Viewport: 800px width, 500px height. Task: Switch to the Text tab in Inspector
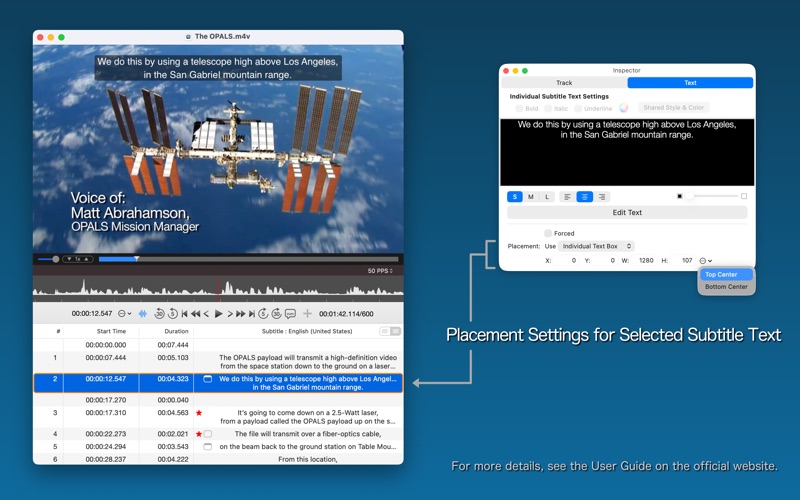tap(690, 83)
